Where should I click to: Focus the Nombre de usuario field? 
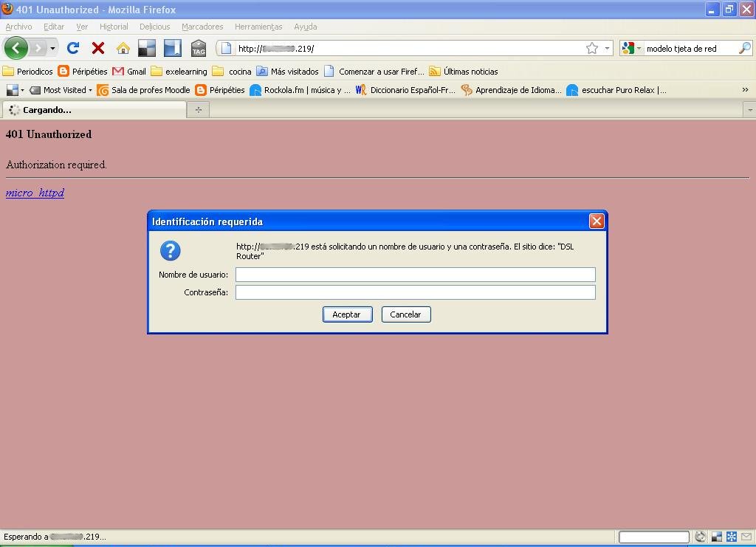(x=415, y=275)
